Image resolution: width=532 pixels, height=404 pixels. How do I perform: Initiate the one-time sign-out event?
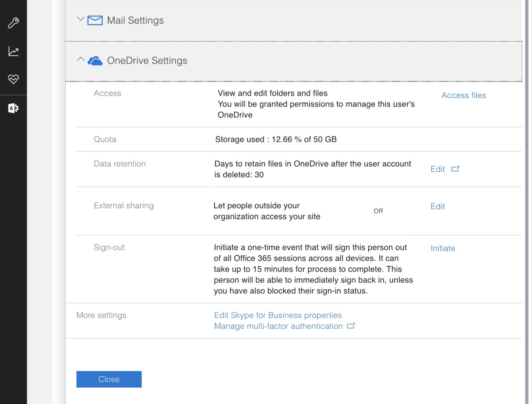443,248
